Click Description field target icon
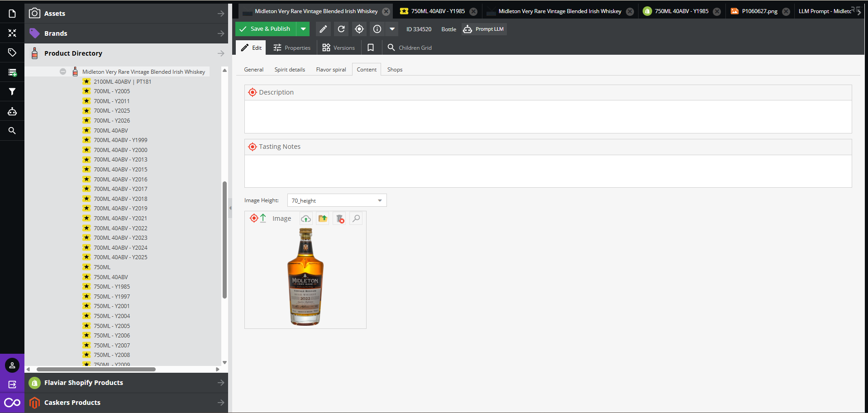This screenshot has height=413, width=868. click(253, 92)
